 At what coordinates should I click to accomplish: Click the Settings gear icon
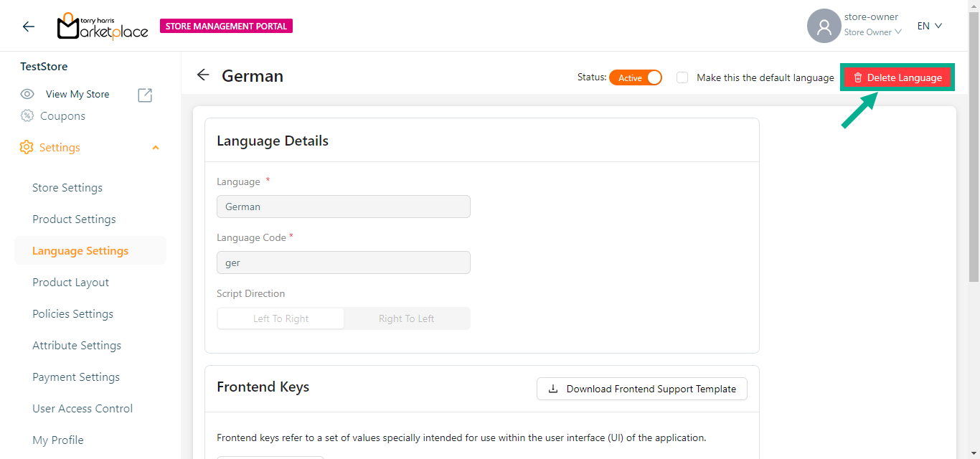pos(27,147)
